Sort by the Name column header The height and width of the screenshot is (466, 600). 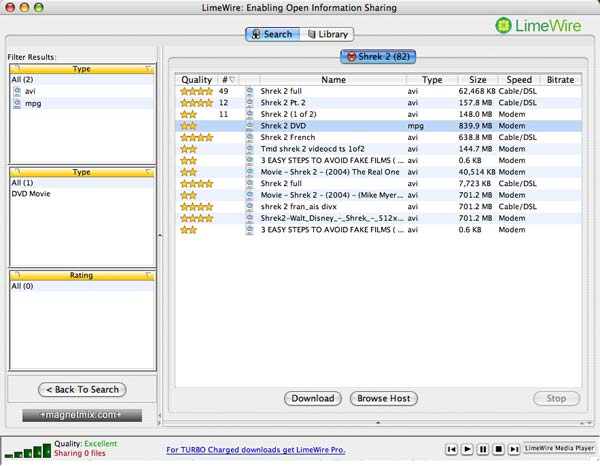pyautogui.click(x=333, y=80)
